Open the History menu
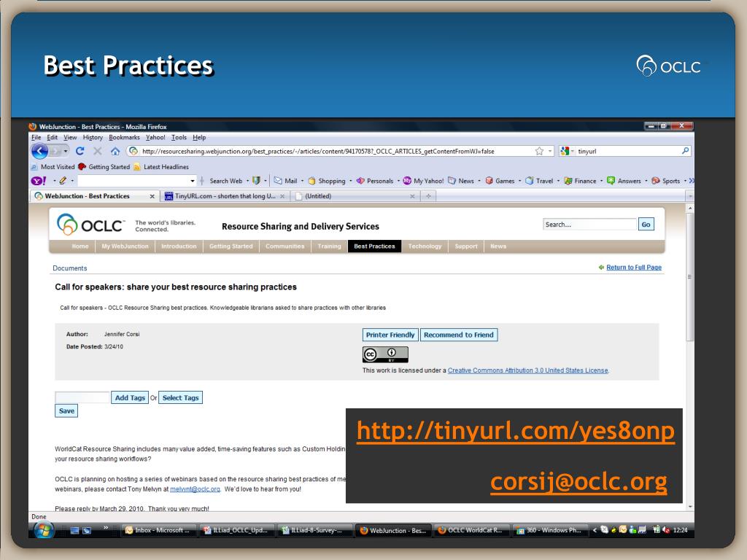This screenshot has width=747, height=560. [93, 137]
